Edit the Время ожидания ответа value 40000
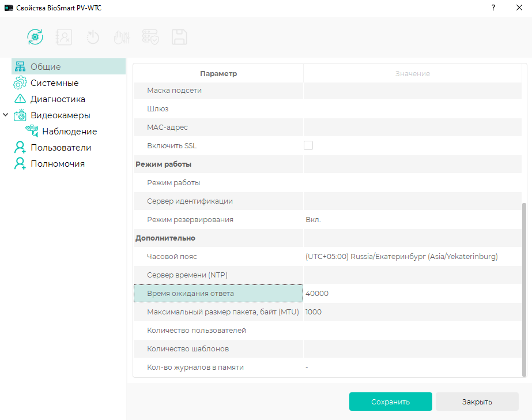This screenshot has height=420, width=532. click(x=412, y=293)
